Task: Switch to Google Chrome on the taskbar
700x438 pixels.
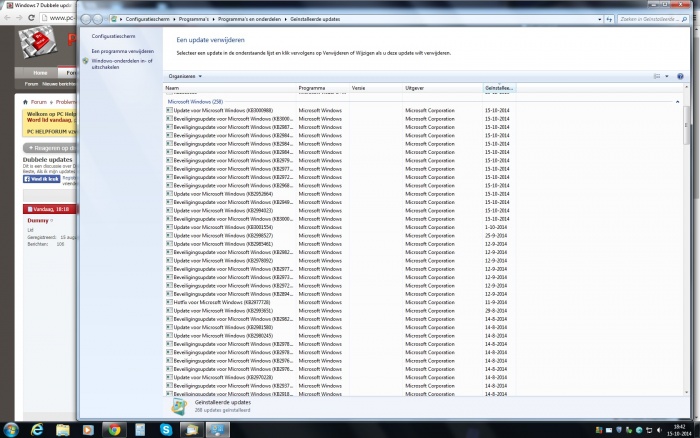Action: pyautogui.click(x=114, y=430)
